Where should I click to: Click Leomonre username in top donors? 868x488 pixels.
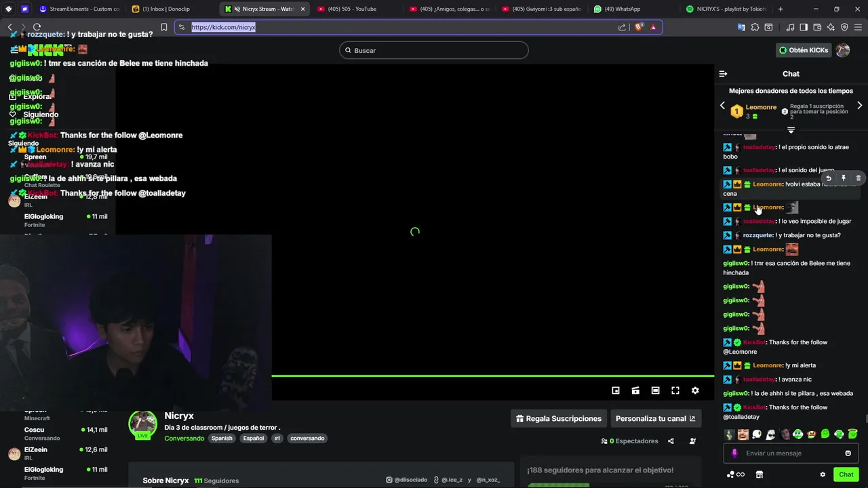point(761,107)
